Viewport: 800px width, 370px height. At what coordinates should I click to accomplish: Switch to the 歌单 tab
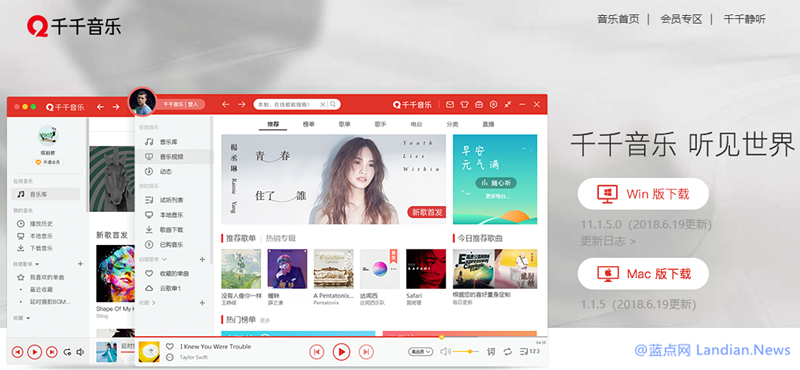click(344, 124)
